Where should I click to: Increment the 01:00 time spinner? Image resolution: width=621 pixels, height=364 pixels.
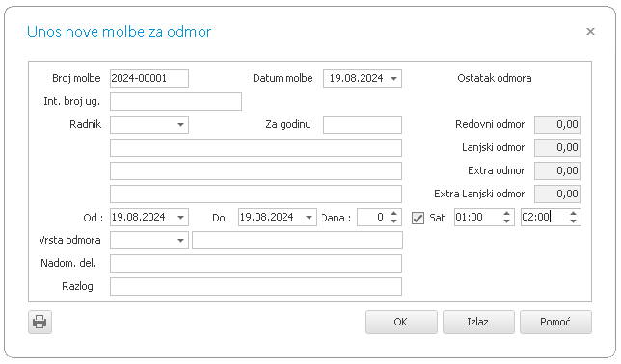(506, 213)
